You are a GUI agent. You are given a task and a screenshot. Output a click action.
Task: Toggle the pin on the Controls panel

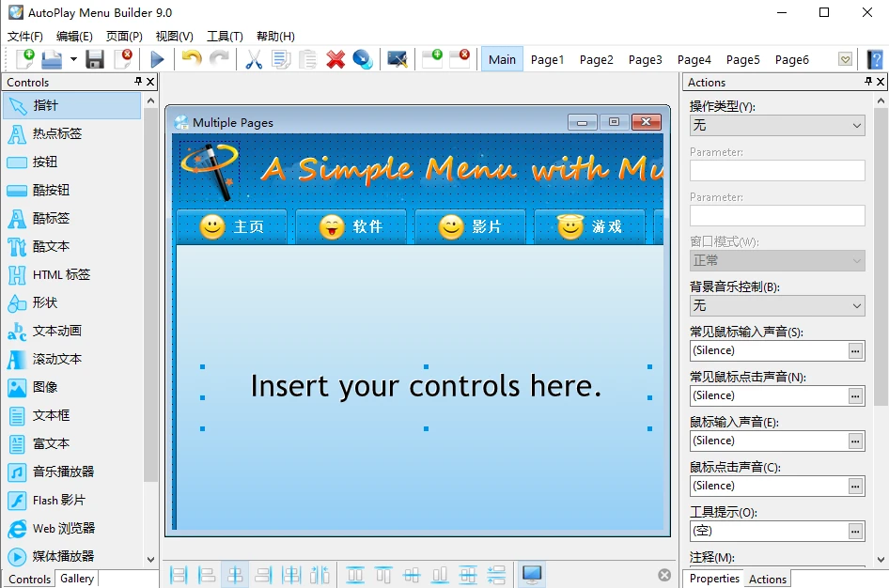[x=136, y=82]
